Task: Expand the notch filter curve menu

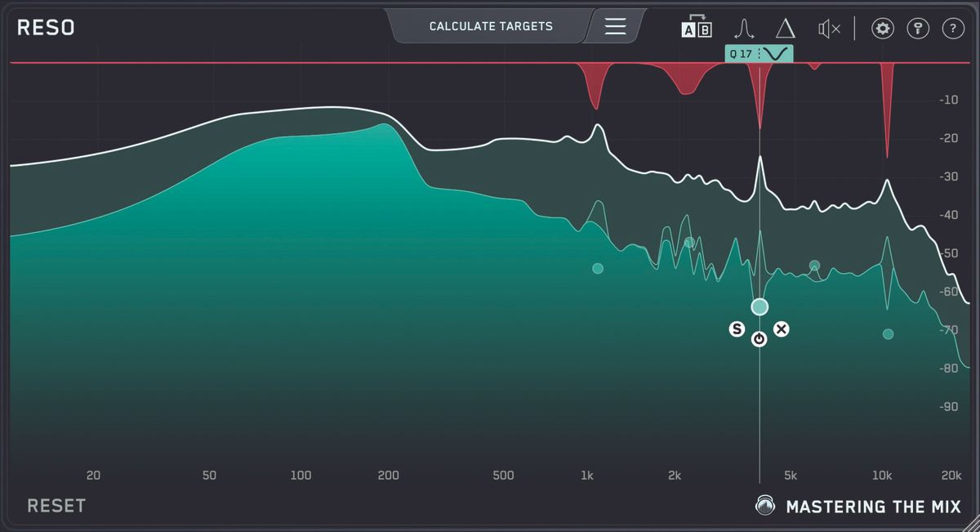Action: (x=774, y=52)
